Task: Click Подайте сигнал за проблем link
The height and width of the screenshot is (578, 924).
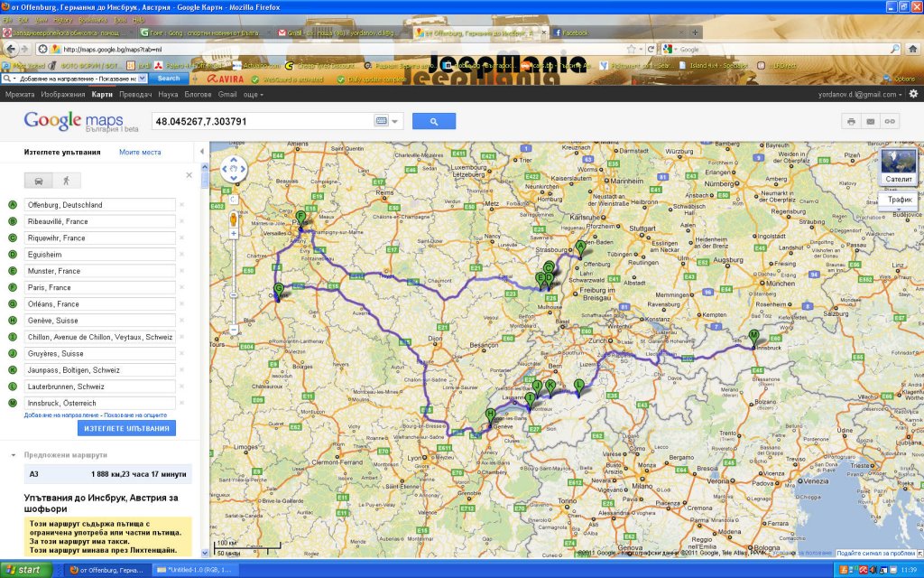Action: coord(875,554)
